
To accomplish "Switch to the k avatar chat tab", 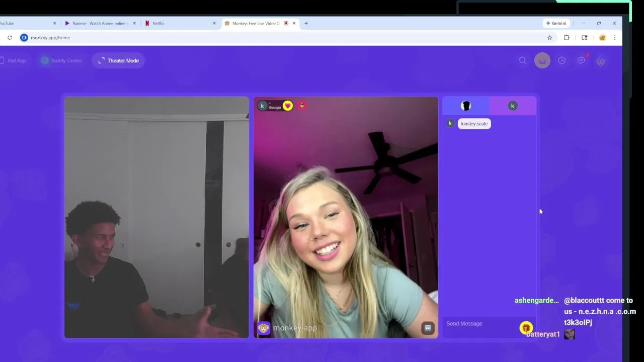I will 513,106.
